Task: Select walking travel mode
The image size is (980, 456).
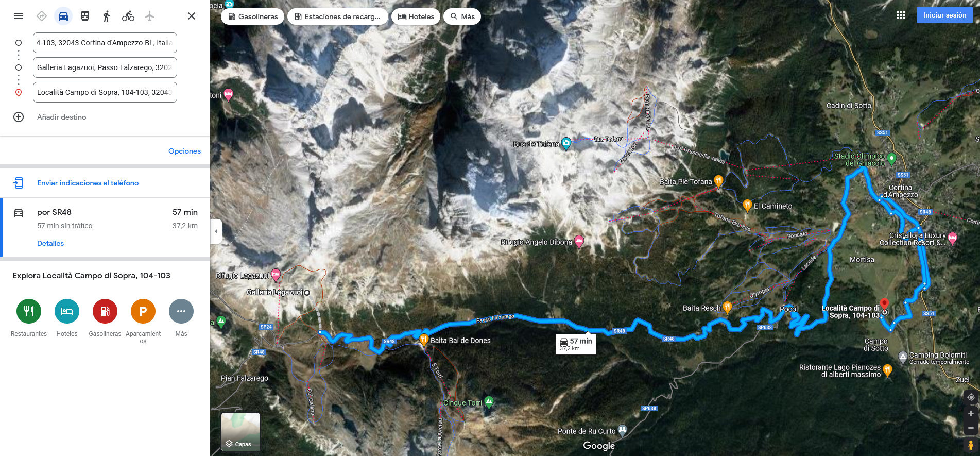Action: [107, 16]
